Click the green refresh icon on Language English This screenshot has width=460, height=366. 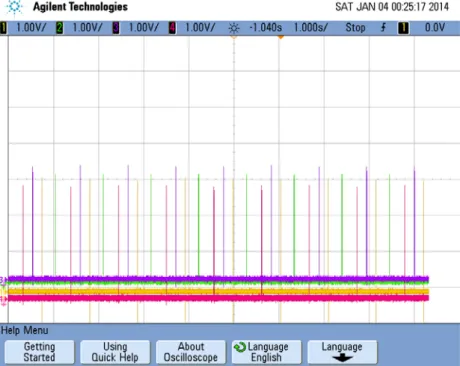240,347
